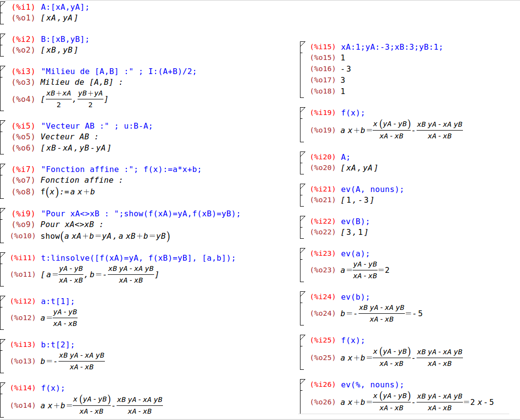Click the b:t[2]; input line
520x420 pixels.
[x=58, y=345]
